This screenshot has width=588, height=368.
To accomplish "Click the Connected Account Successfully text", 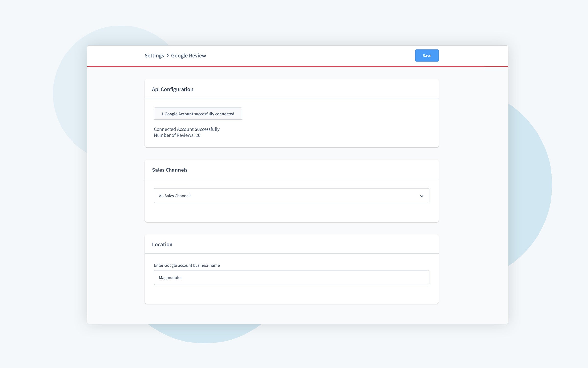I will pos(186,129).
